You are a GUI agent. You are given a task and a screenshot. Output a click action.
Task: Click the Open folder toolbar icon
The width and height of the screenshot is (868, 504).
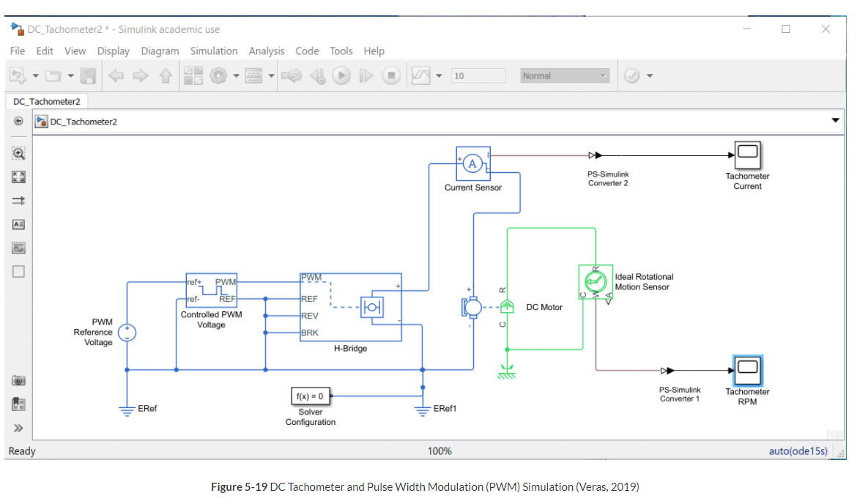point(53,76)
